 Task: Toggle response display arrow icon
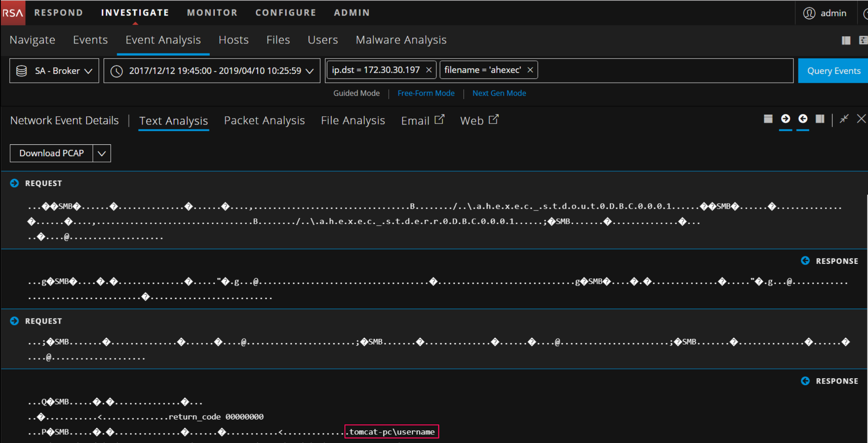[x=803, y=119]
